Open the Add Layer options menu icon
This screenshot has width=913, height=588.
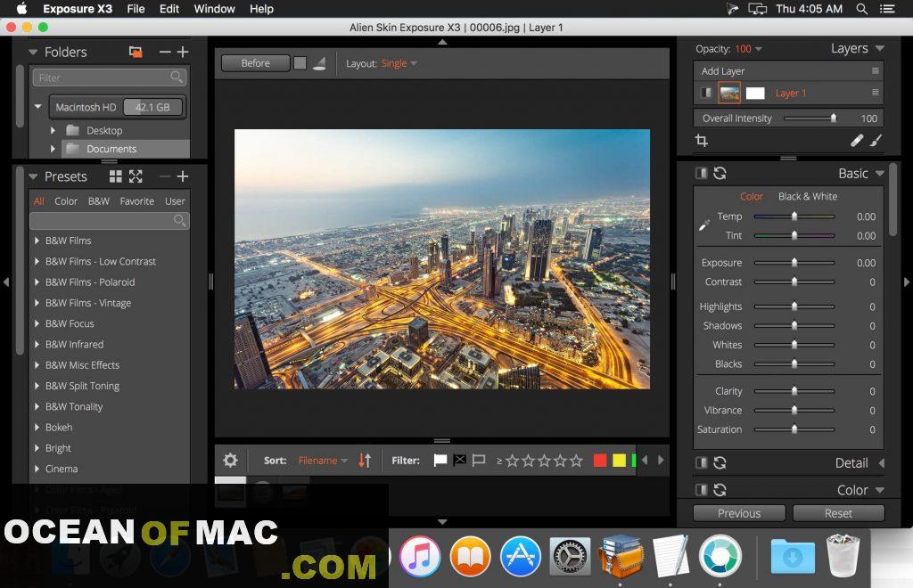(876, 70)
